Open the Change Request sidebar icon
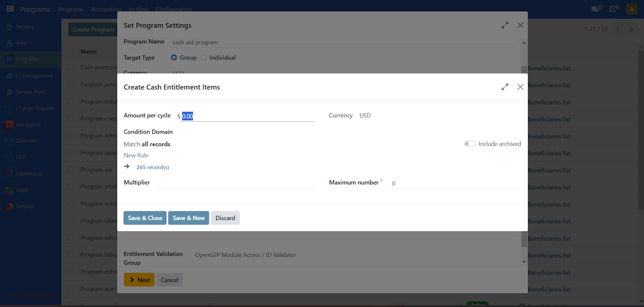 click(9, 109)
